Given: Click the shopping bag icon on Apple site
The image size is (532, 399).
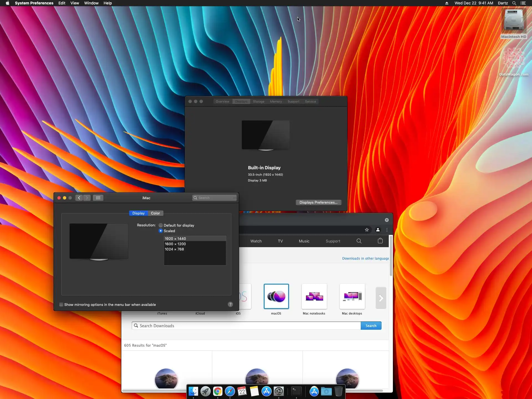Looking at the screenshot, I should pyautogui.click(x=380, y=241).
